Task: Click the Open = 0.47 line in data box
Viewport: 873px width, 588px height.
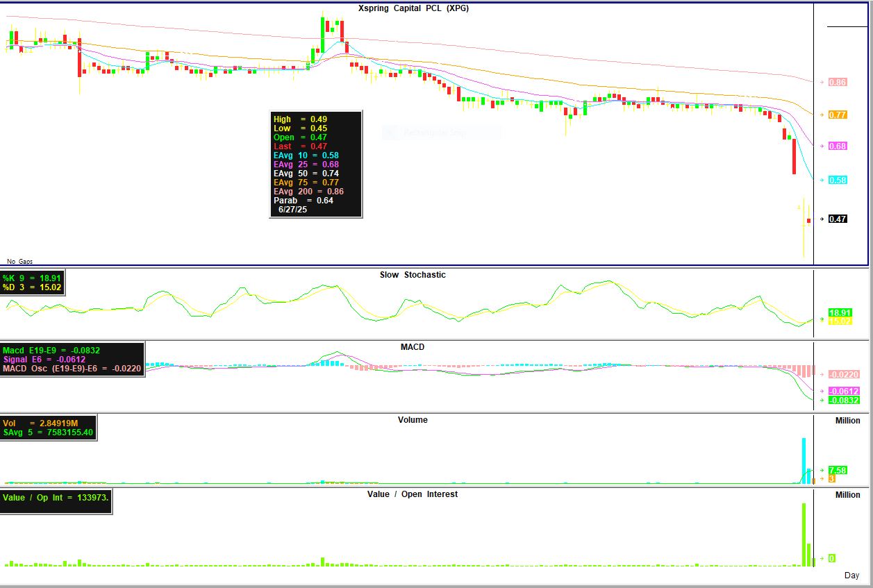Action: [300, 137]
